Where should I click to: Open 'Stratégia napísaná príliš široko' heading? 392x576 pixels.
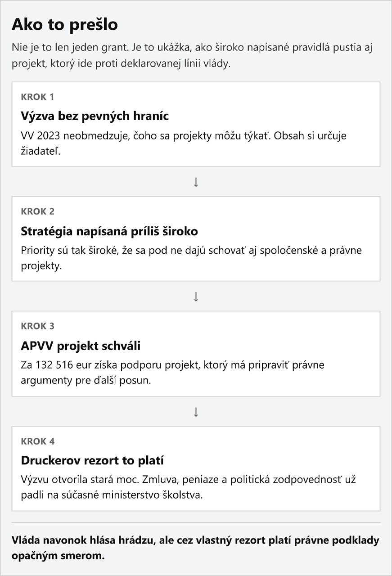[x=109, y=231]
